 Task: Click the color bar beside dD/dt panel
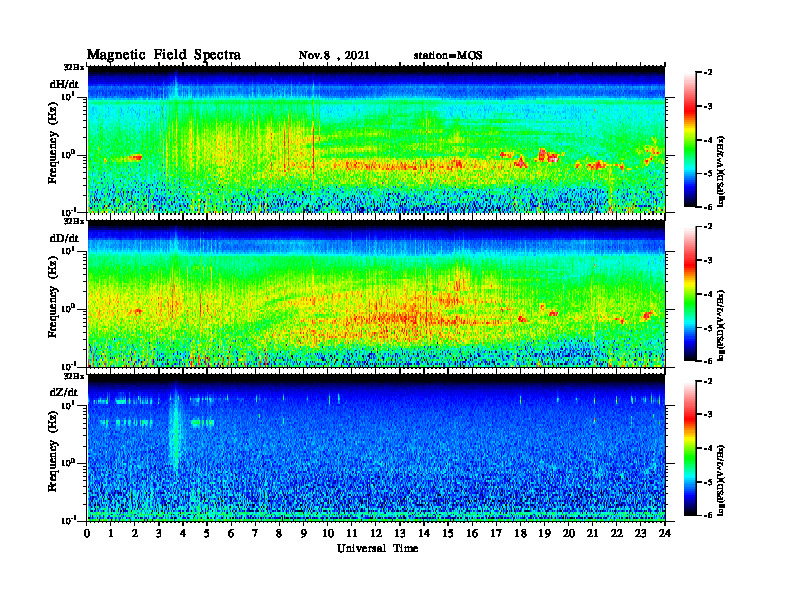coord(690,294)
